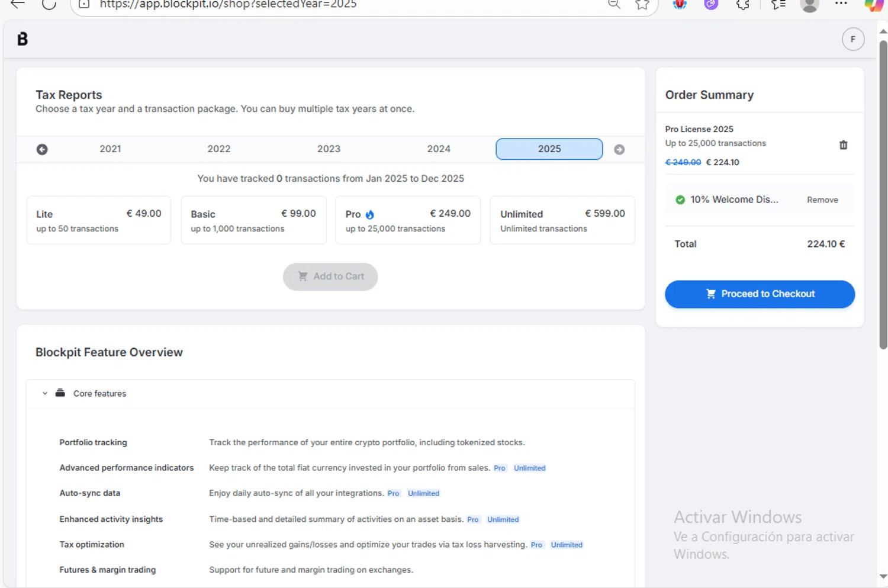Click the Order Summary heading
The height and width of the screenshot is (588, 888).
point(709,95)
